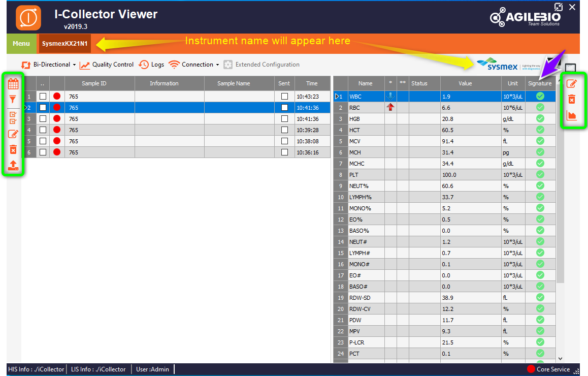
Task: Click the orange I-Collector app logo
Action: pyautogui.click(x=28, y=18)
